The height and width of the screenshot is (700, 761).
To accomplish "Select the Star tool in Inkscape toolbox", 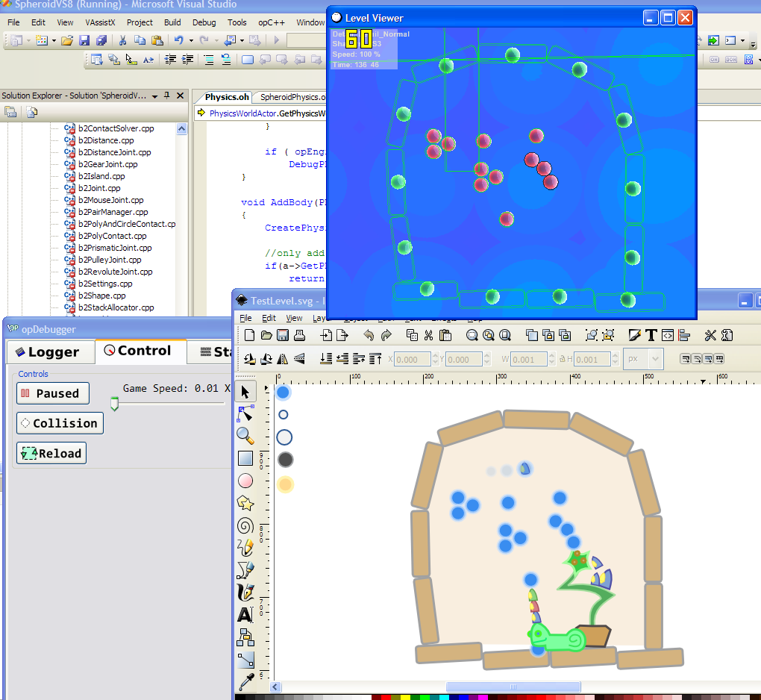I will [x=245, y=504].
